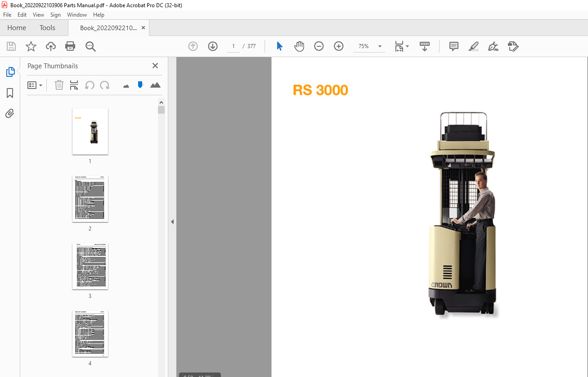Open the File menu
The height and width of the screenshot is (377, 588).
point(7,15)
